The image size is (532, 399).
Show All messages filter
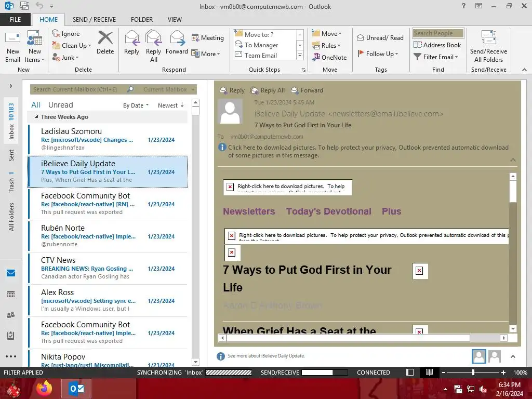(x=36, y=105)
